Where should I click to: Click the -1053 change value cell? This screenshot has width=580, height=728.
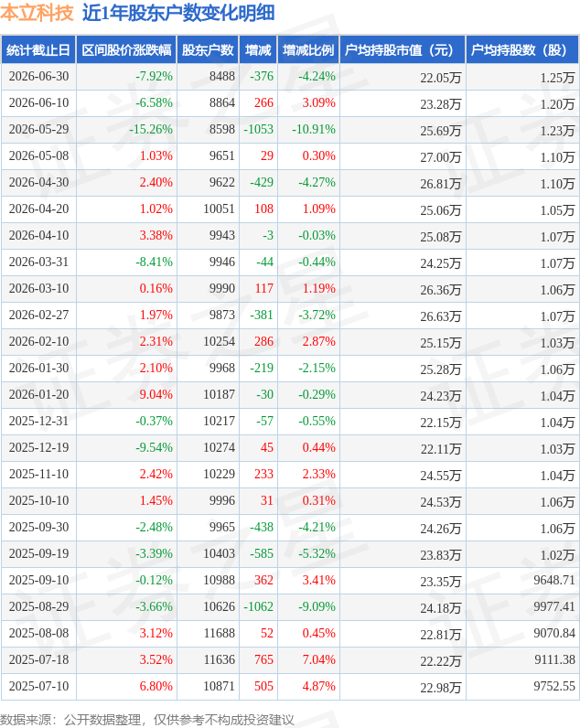coord(259,129)
